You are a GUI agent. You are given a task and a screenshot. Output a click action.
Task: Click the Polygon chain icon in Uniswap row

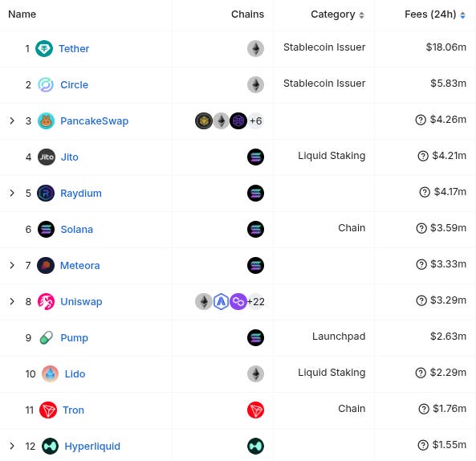pyautogui.click(x=238, y=301)
